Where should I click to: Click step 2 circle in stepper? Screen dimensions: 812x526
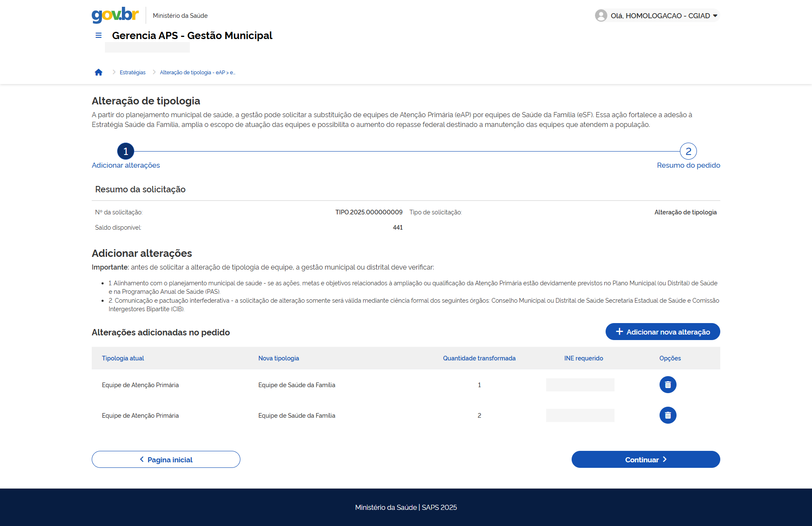pos(688,151)
